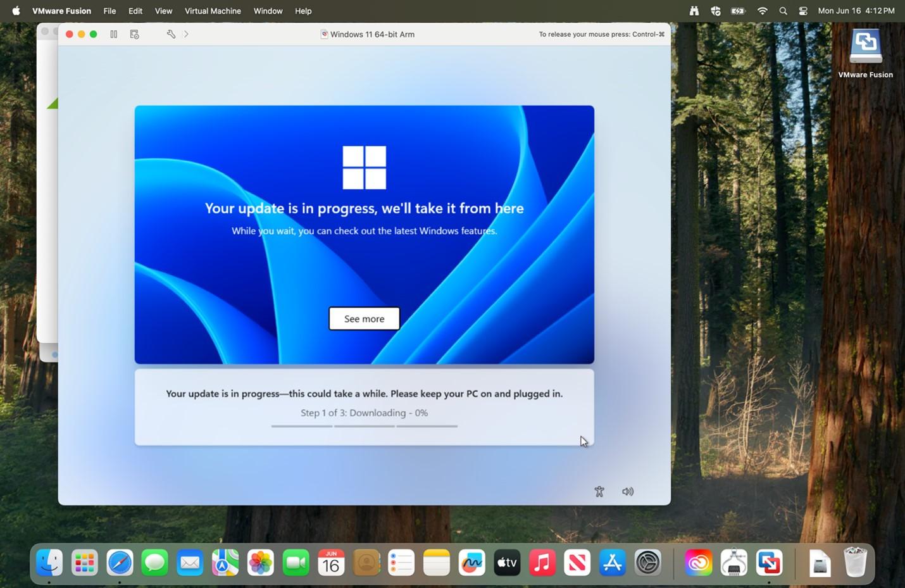Open System Information from the Dock
This screenshot has width=905, height=588.
click(x=734, y=563)
